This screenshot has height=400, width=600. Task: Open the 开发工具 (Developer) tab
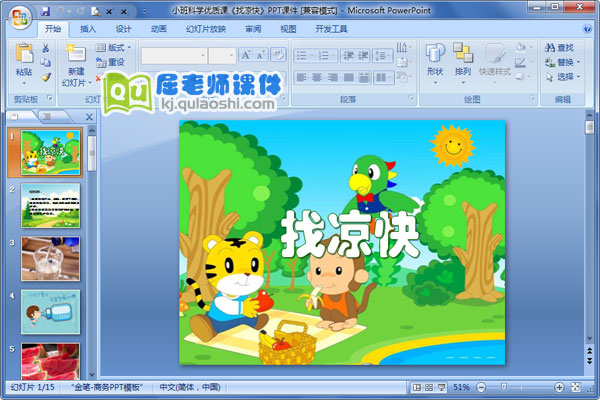[x=331, y=29]
